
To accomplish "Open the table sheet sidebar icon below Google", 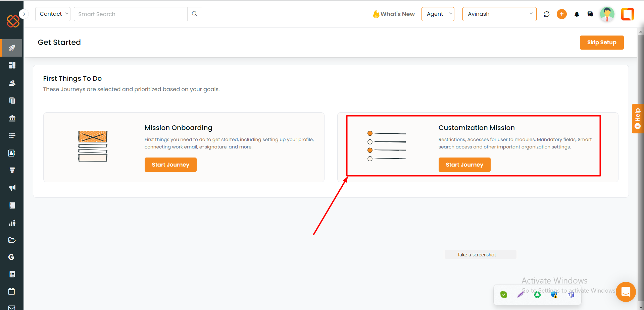I will point(12,274).
